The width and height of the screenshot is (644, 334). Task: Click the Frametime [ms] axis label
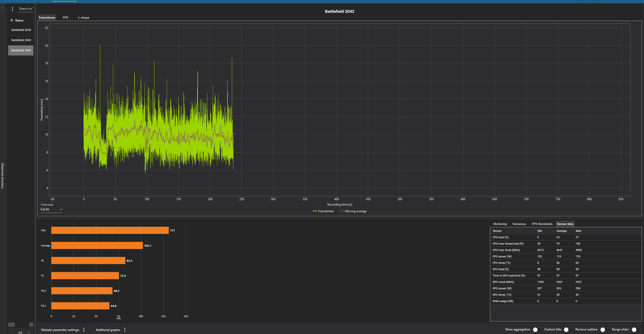click(42, 110)
